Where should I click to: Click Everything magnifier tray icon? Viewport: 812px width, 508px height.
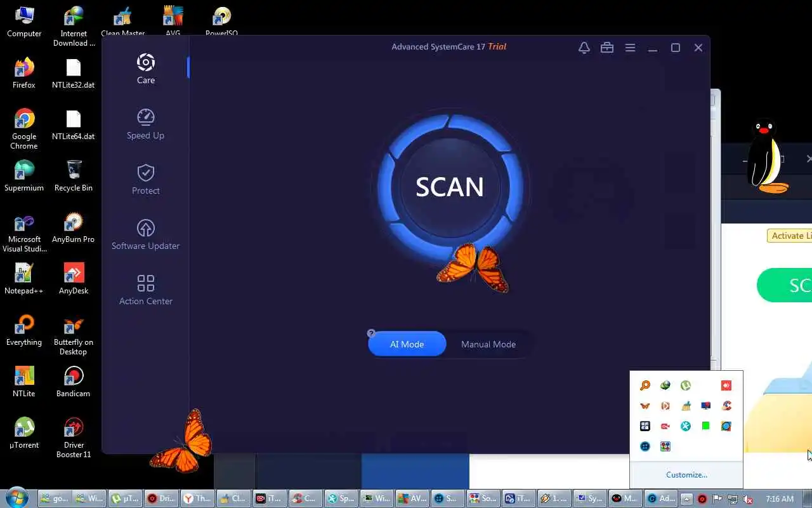pyautogui.click(x=645, y=385)
